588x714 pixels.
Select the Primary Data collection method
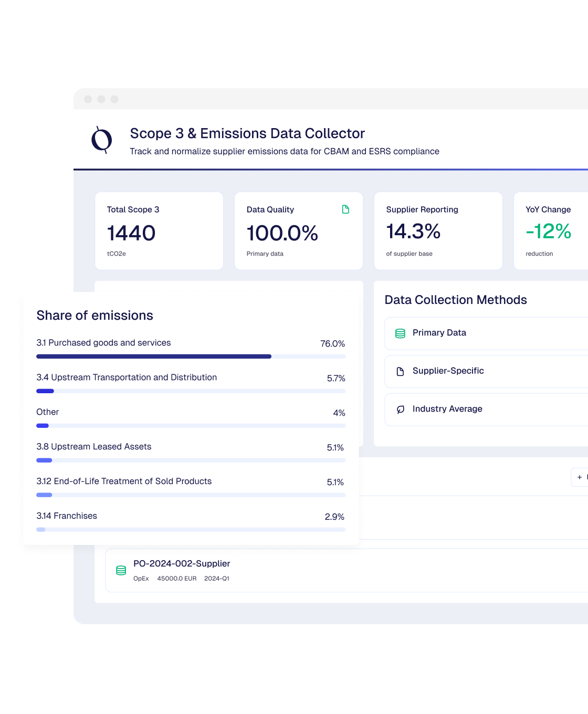coord(439,333)
